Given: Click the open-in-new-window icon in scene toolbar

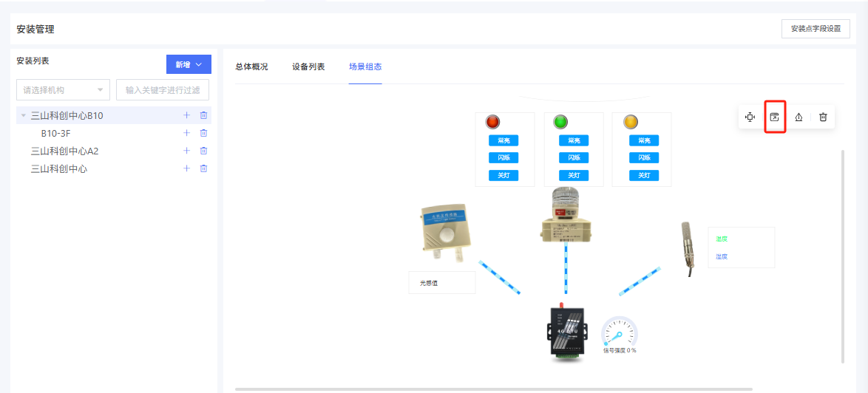Looking at the screenshot, I should pyautogui.click(x=774, y=117).
